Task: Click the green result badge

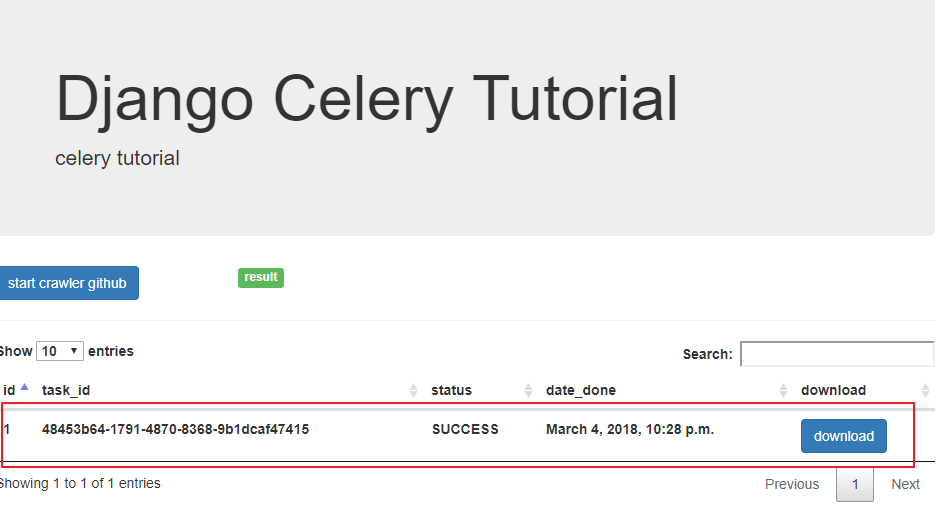Action: coord(261,277)
